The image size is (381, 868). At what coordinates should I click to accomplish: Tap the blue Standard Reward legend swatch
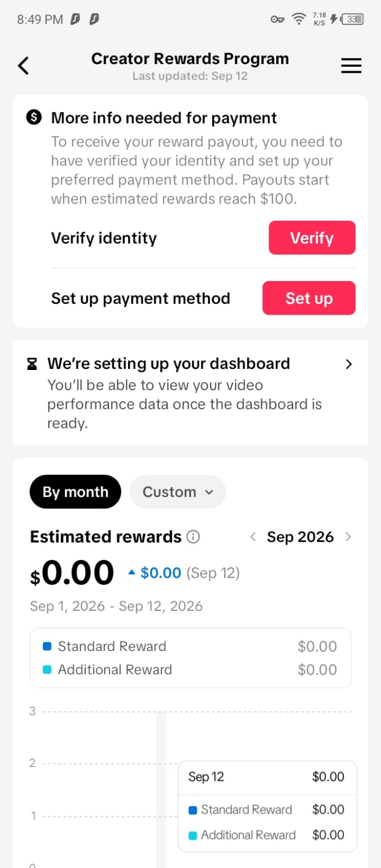click(47, 646)
